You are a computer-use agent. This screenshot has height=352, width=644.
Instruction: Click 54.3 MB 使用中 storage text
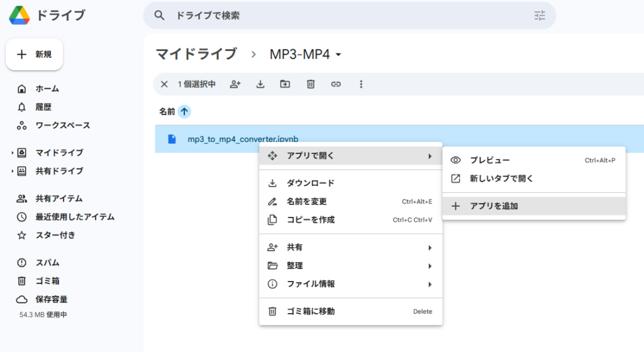click(x=43, y=315)
